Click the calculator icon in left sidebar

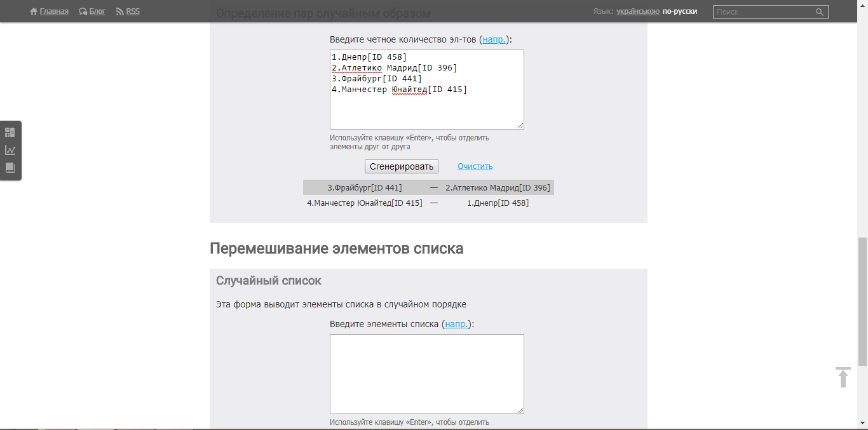(10, 133)
